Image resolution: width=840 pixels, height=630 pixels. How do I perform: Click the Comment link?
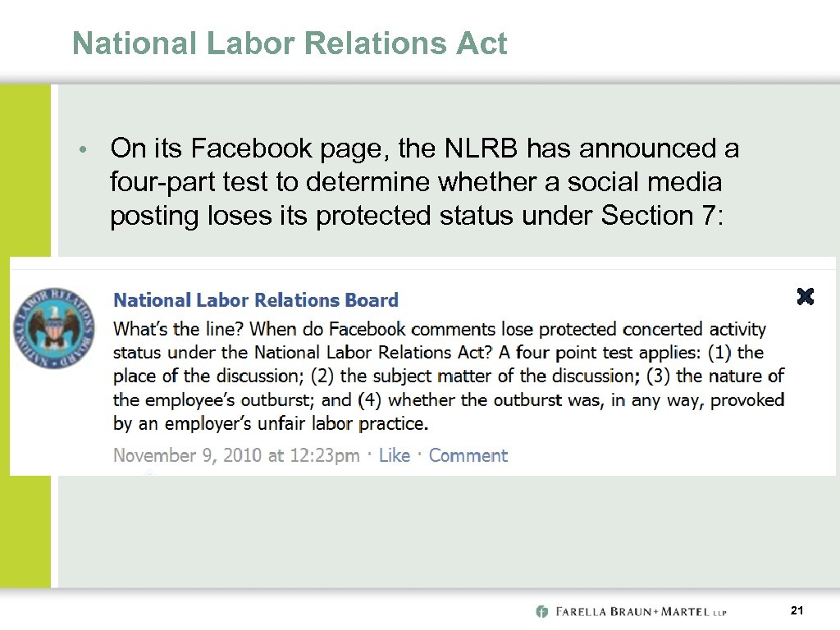pos(468,455)
